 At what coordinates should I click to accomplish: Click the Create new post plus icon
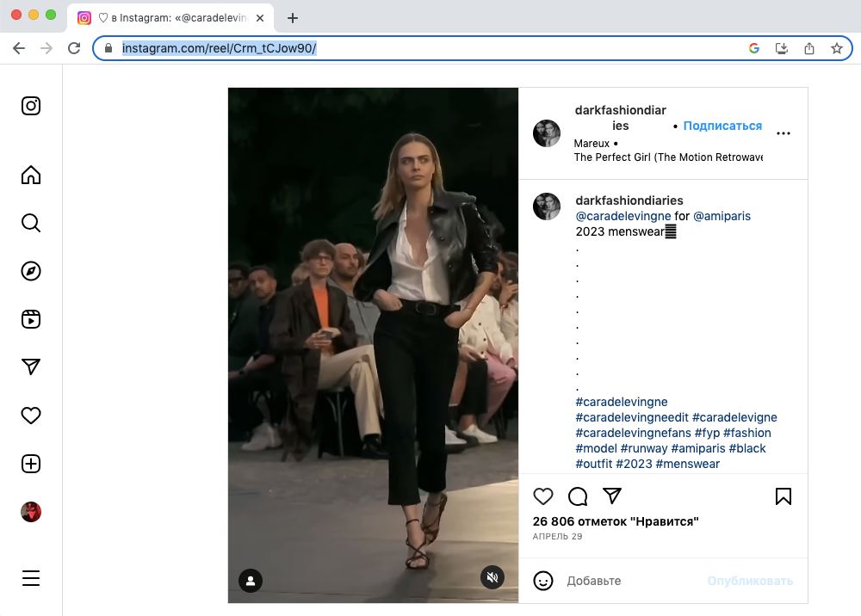tap(31, 464)
